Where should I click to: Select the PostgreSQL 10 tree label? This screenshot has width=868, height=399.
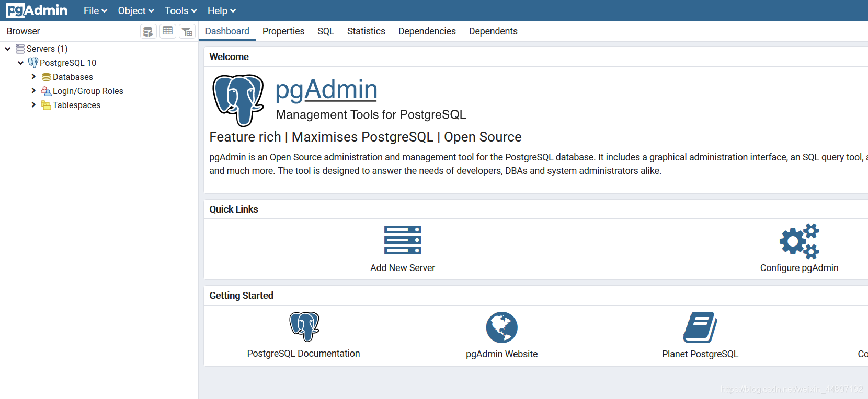coord(68,63)
